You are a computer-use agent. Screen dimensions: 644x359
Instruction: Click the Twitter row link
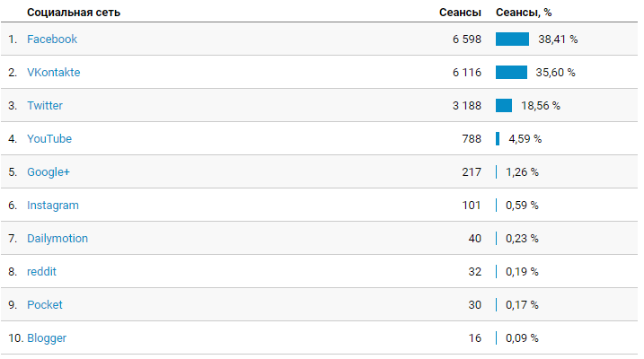[x=45, y=105]
